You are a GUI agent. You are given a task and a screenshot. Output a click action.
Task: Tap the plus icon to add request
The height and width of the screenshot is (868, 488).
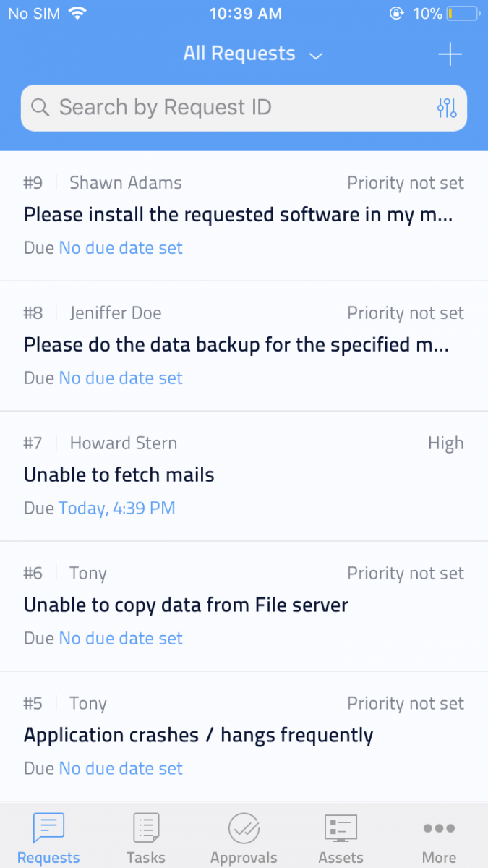pyautogui.click(x=450, y=54)
